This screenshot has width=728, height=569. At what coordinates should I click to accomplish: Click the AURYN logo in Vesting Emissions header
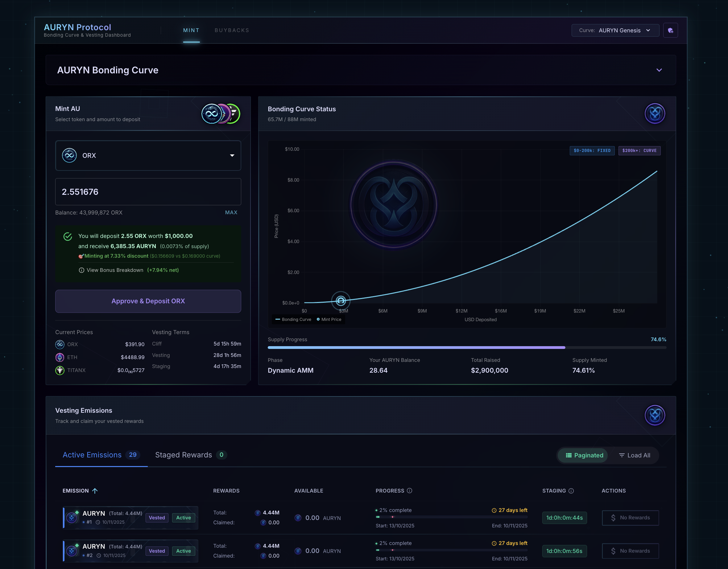pos(654,415)
